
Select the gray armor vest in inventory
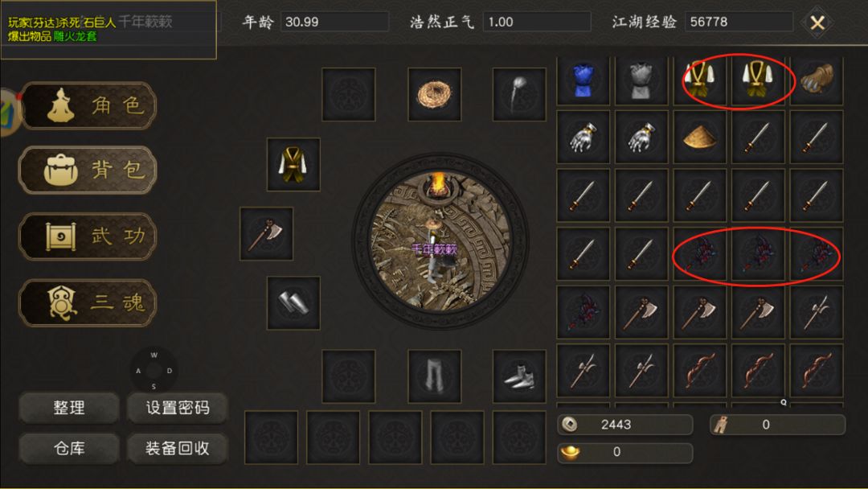(641, 80)
